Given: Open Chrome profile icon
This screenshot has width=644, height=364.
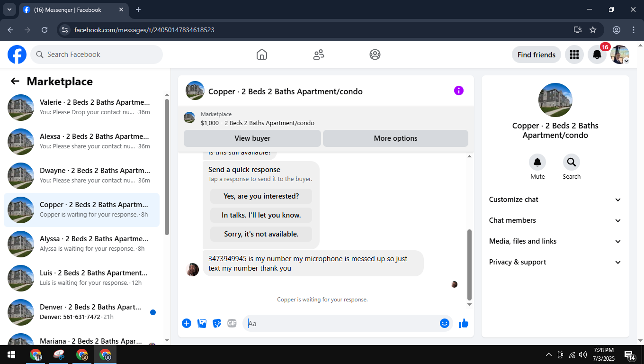Looking at the screenshot, I should coord(617,30).
